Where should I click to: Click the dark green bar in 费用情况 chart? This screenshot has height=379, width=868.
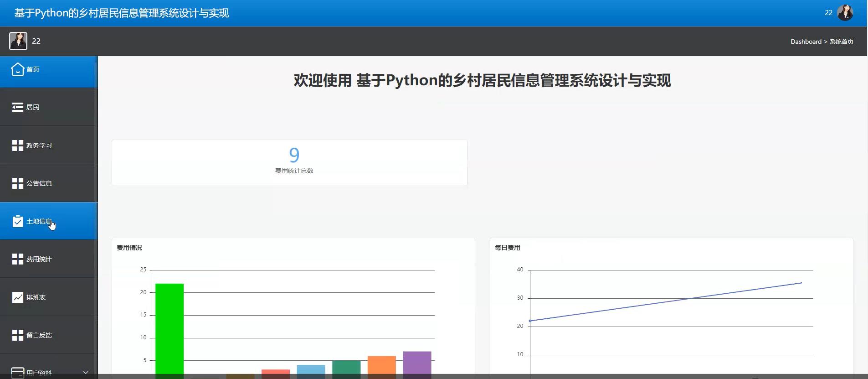click(x=346, y=369)
